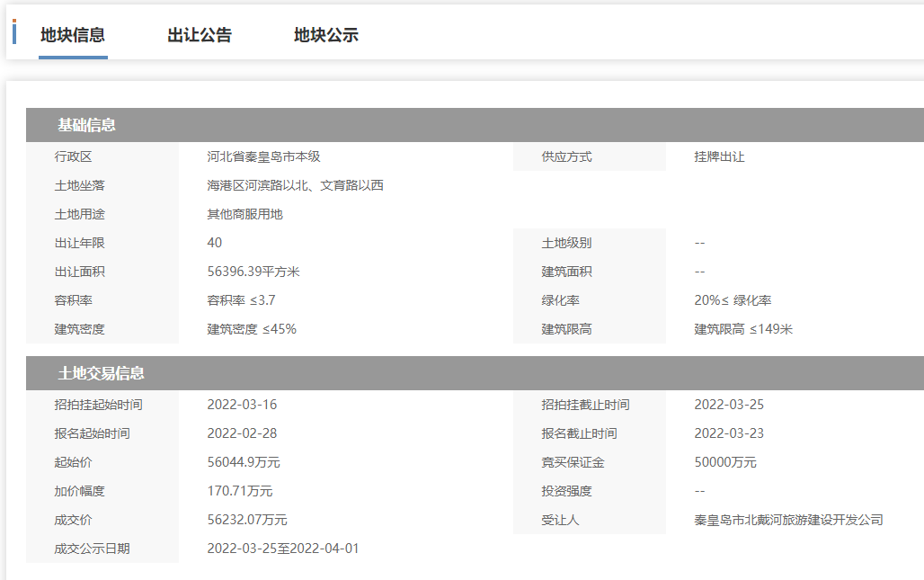Click the 加价幅度 value 170.71万元
The image size is (924, 580).
pyautogui.click(x=240, y=491)
